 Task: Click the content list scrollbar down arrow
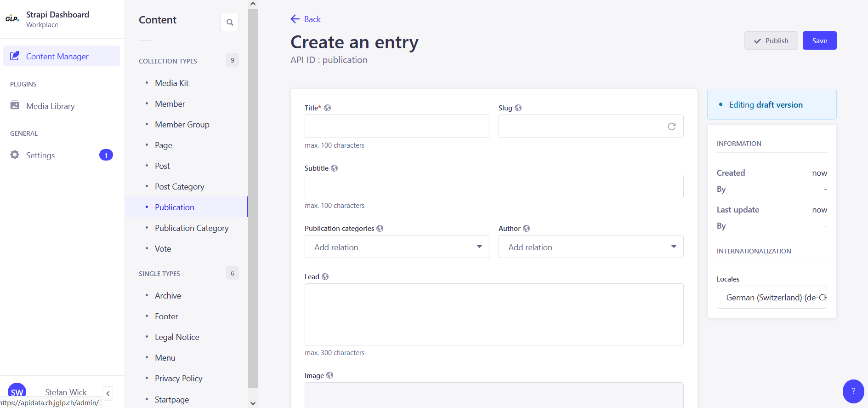click(253, 403)
